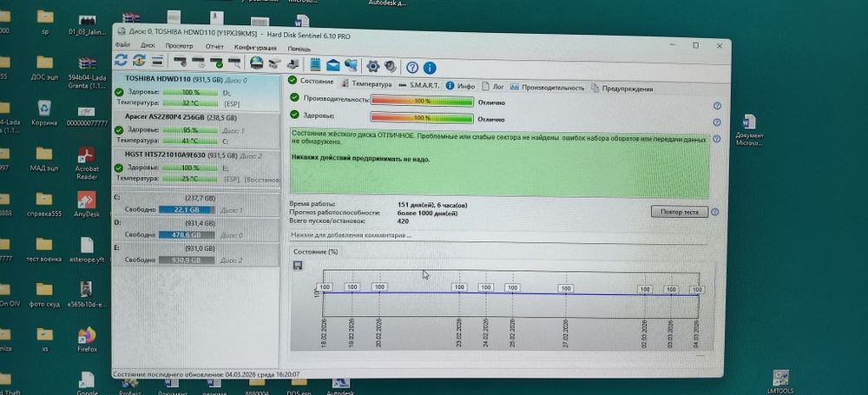
Task: Click help icon beside Здоровье bar
Action: point(717,122)
